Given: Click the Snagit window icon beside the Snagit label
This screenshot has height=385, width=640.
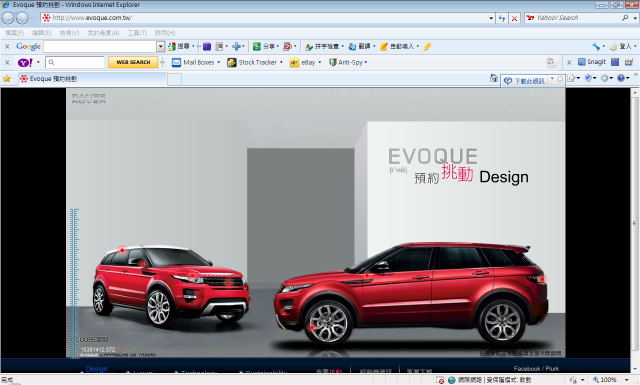Looking at the screenshot, I should pyautogui.click(x=615, y=62).
